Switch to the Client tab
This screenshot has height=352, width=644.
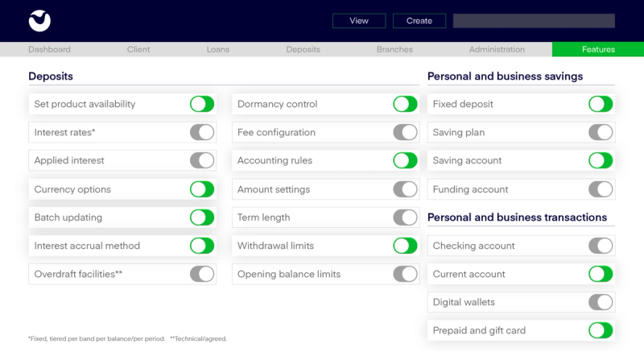pos(138,49)
